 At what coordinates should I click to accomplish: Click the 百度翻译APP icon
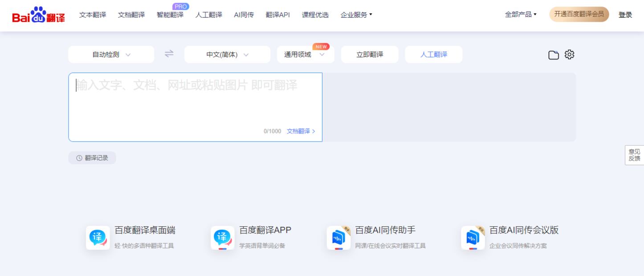tap(222, 238)
